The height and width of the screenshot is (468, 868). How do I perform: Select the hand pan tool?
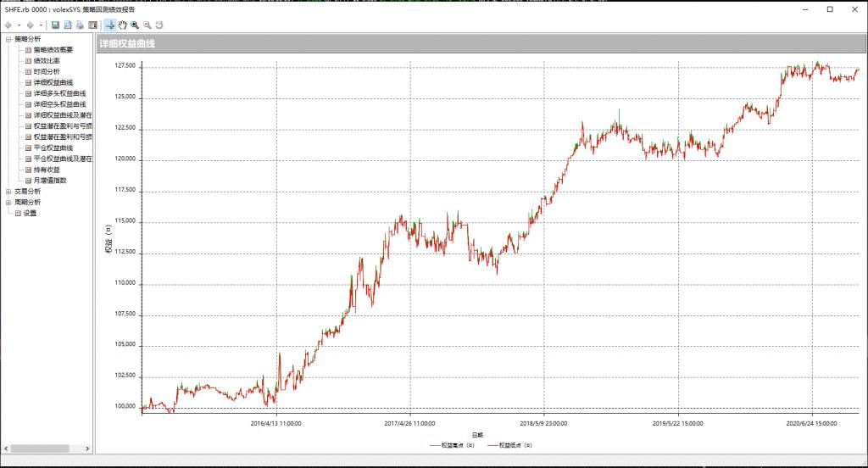(x=122, y=25)
